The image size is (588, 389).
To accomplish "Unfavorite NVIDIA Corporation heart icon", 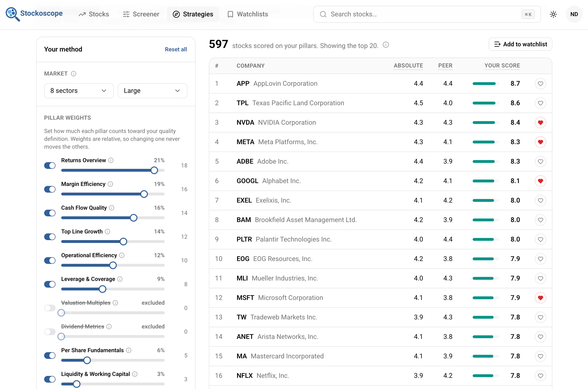I will 540,123.
